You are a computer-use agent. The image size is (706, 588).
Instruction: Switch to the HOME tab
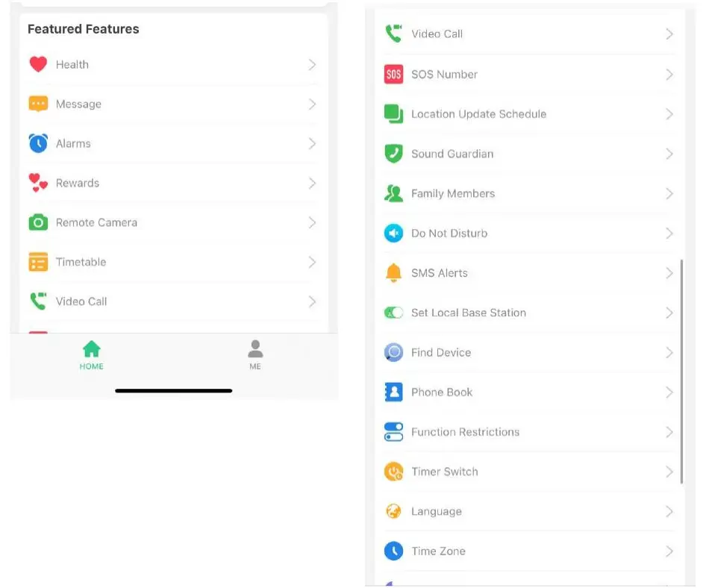click(92, 354)
